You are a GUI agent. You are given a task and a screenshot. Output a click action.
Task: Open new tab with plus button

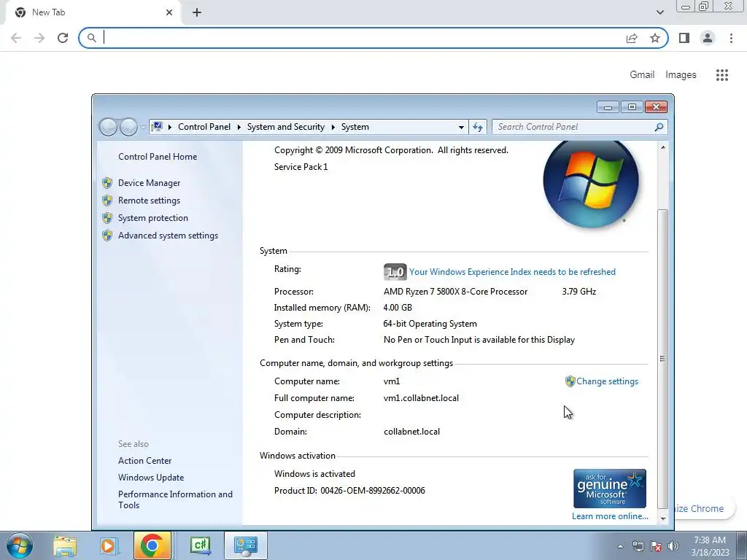pos(197,12)
